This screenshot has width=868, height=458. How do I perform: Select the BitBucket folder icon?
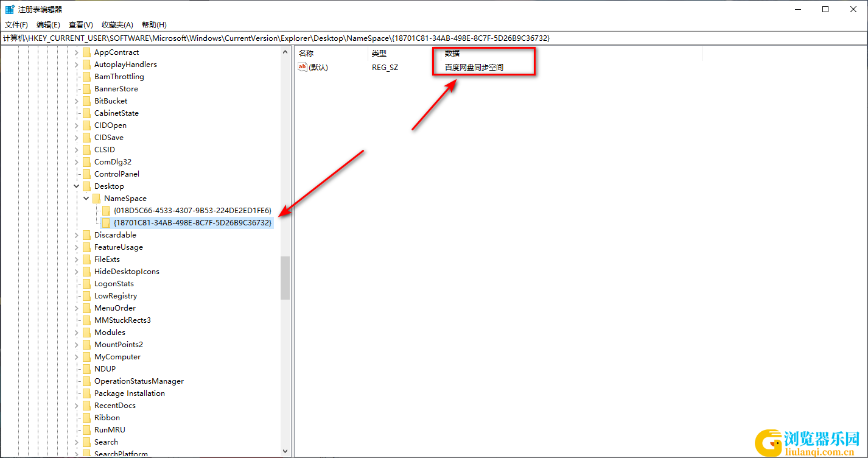[x=86, y=101]
